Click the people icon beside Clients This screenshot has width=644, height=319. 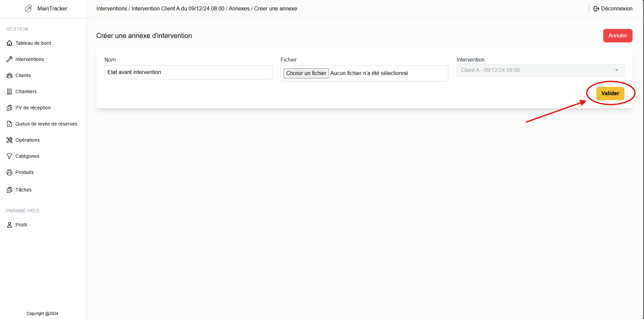[x=9, y=75]
